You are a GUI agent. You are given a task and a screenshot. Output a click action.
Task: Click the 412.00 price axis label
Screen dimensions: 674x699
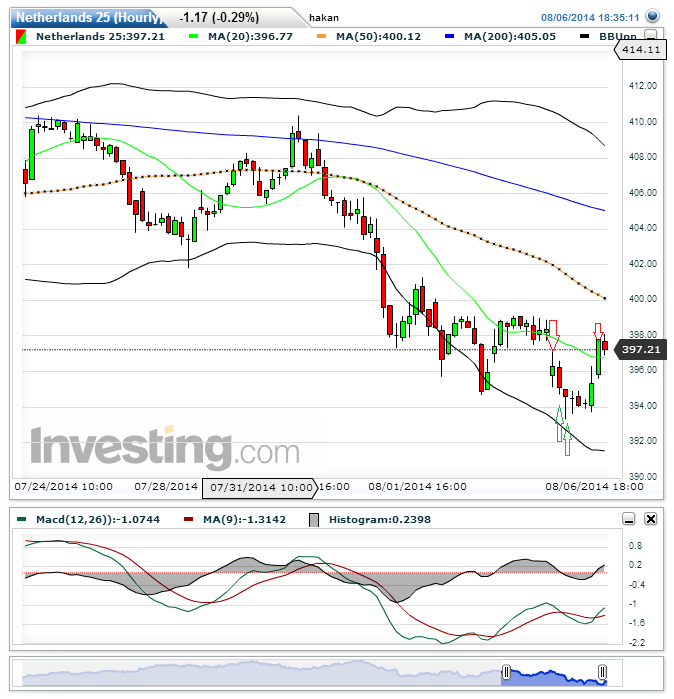coord(643,86)
